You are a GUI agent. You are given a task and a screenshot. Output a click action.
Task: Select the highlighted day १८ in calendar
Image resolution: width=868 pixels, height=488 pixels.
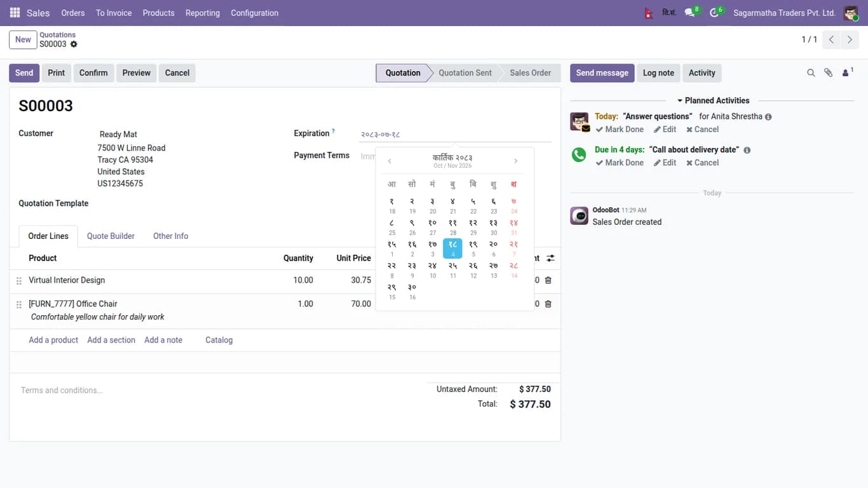[452, 248]
